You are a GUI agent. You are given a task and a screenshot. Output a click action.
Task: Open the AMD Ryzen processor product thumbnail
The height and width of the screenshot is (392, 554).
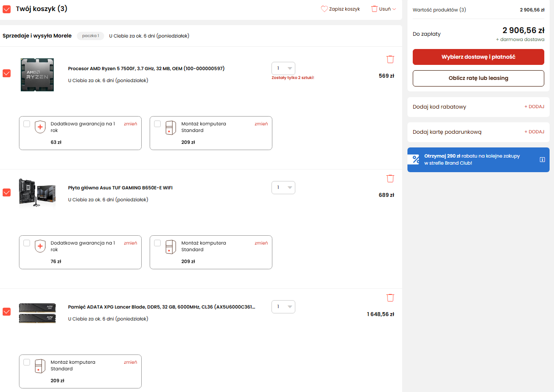pyautogui.click(x=38, y=75)
